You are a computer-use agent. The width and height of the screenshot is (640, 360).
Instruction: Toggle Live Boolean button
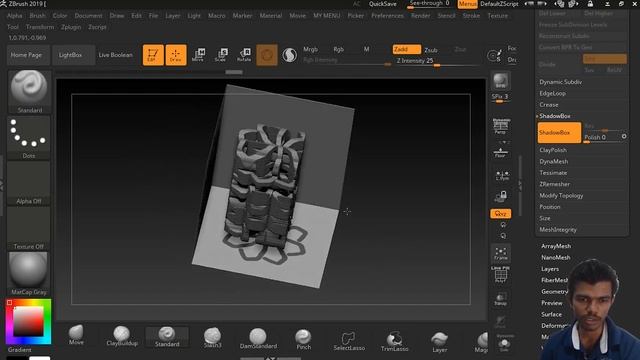pos(116,55)
